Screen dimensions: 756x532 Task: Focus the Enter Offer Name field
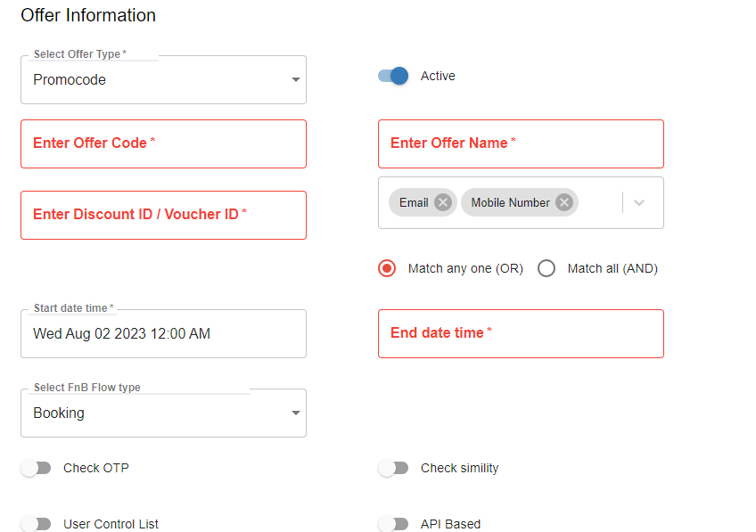(521, 143)
